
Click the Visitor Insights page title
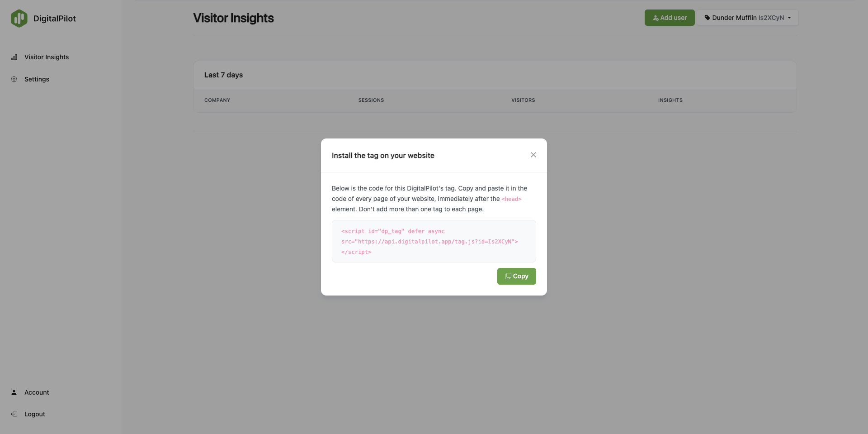233,18
